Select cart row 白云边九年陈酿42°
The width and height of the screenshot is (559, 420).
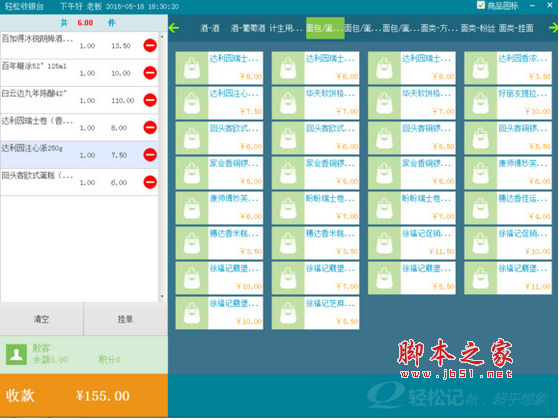79,100
